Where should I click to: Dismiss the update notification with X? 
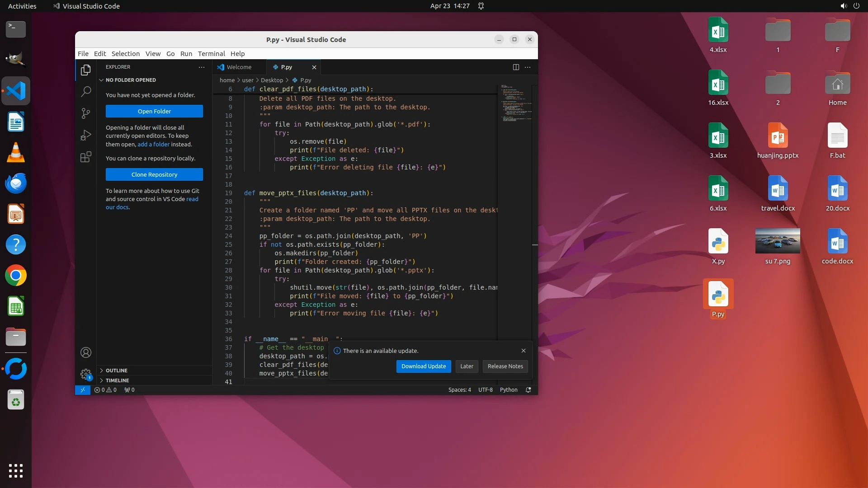click(x=523, y=351)
